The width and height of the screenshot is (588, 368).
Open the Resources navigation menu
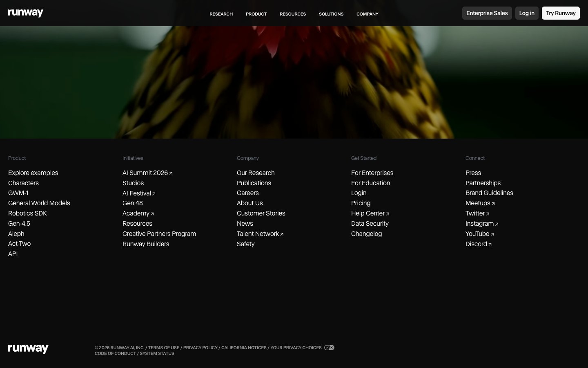click(x=292, y=14)
